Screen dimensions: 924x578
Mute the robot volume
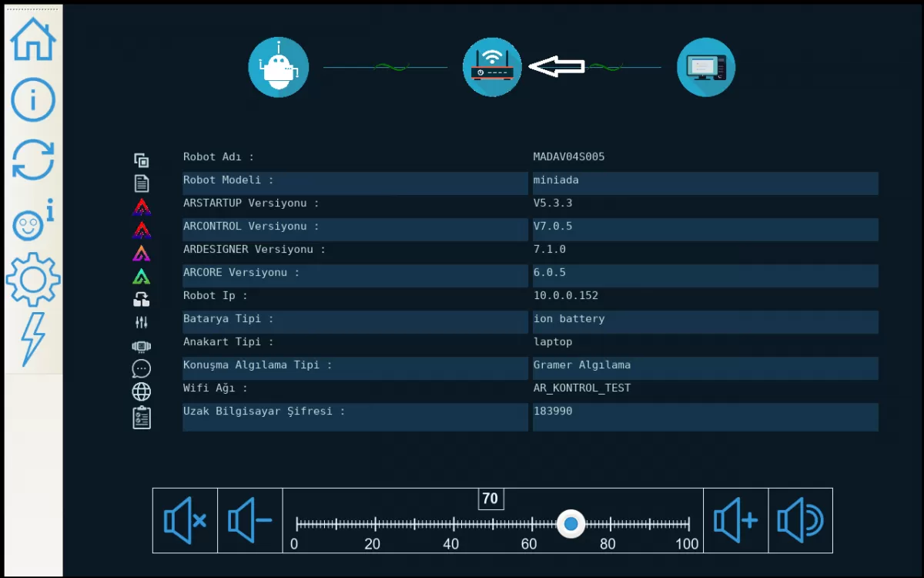pos(185,521)
